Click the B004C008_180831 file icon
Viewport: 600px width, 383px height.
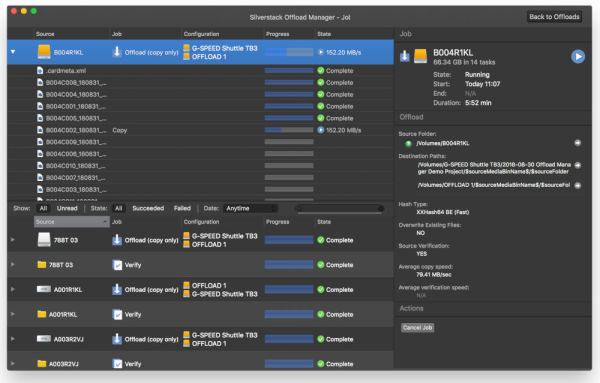[x=40, y=82]
